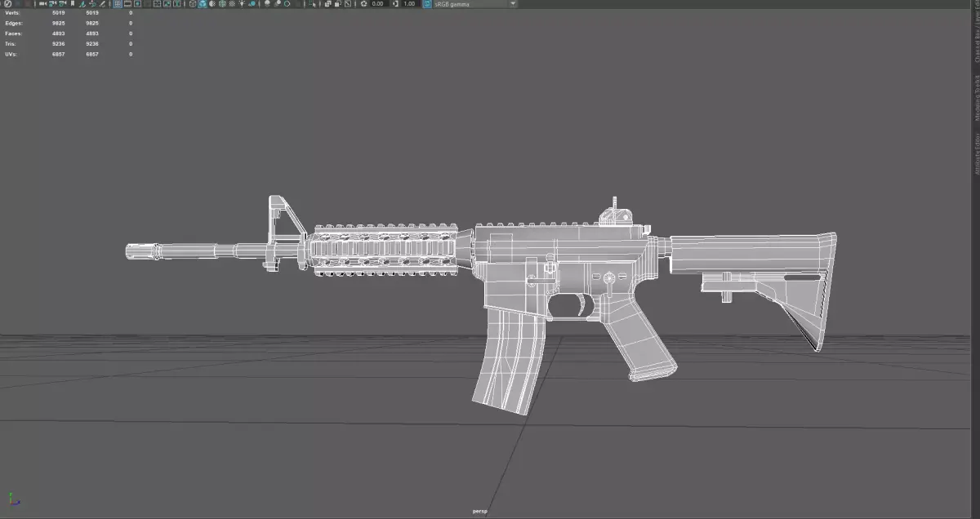Toggle the Film Gate icon
980x519 pixels.
point(127,4)
